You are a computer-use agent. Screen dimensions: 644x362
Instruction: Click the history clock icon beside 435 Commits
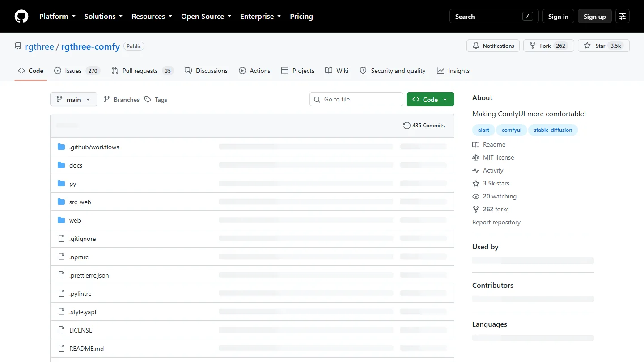click(x=407, y=126)
